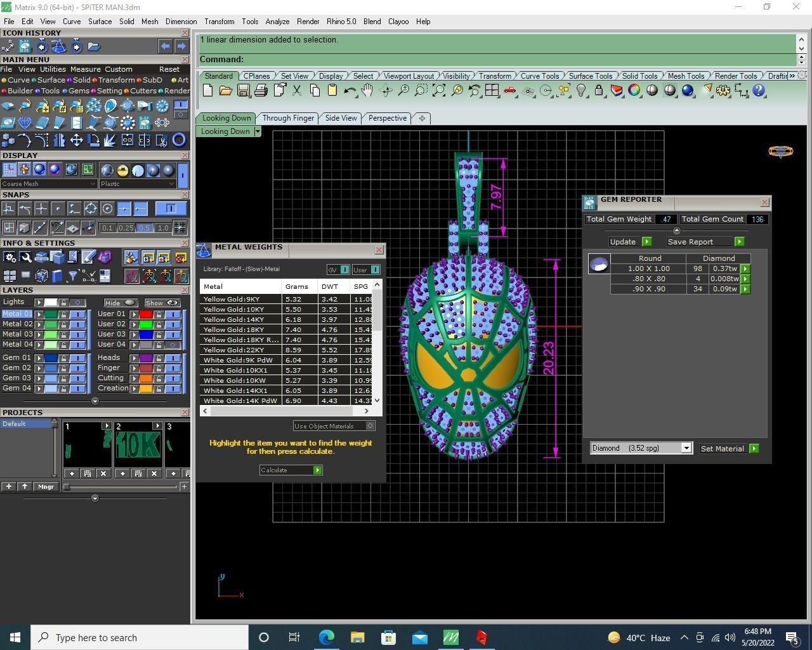Click the gems table icon in Icon History

(25, 46)
